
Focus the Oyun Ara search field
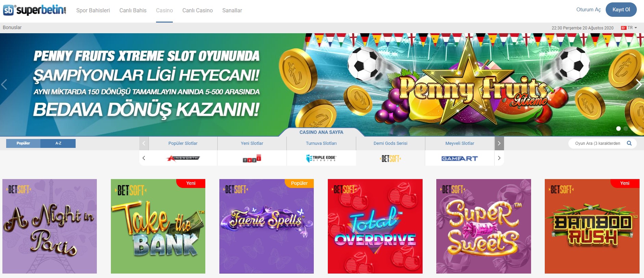coord(597,143)
